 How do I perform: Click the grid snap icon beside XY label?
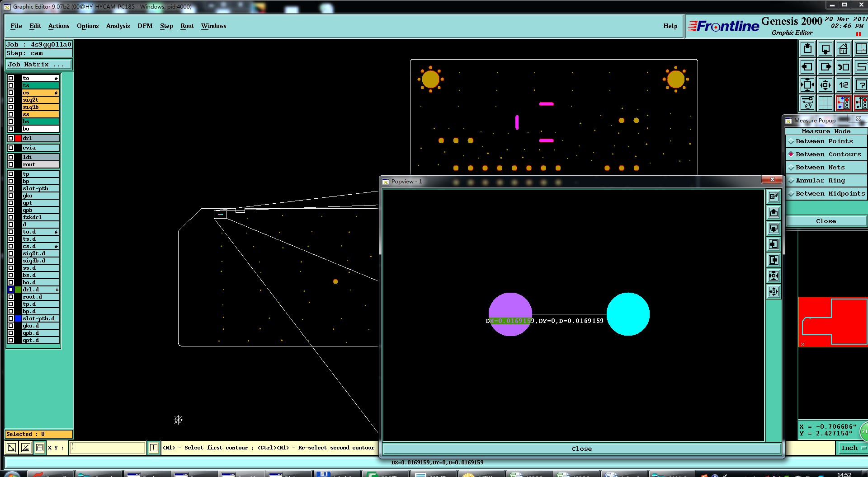coord(40,448)
